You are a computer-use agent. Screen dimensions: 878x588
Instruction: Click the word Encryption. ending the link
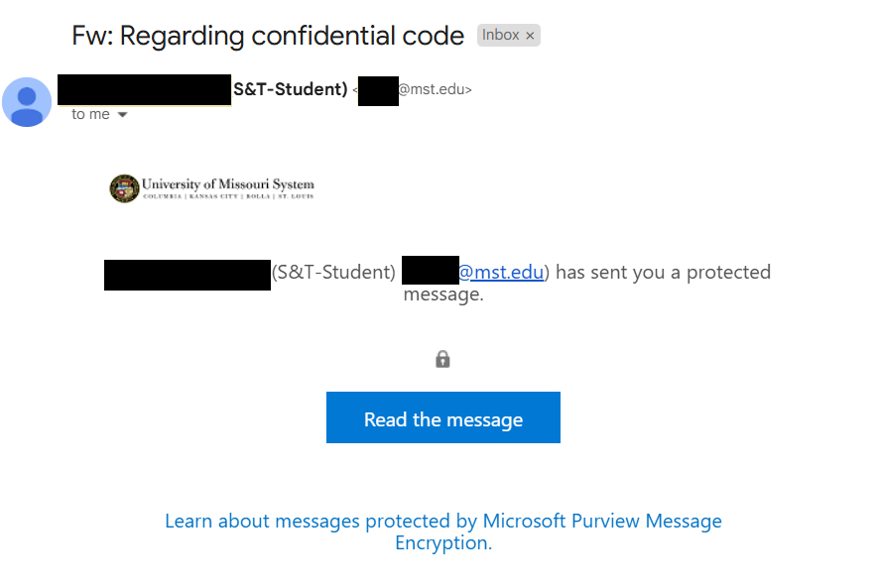pyautogui.click(x=443, y=543)
